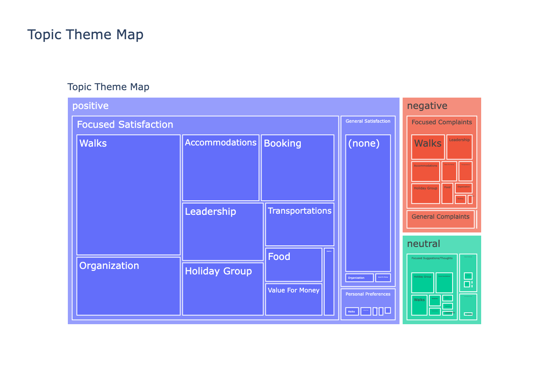Click Organization tile in General Satisfaction
Screen dimensions: 549x392
(x=359, y=278)
